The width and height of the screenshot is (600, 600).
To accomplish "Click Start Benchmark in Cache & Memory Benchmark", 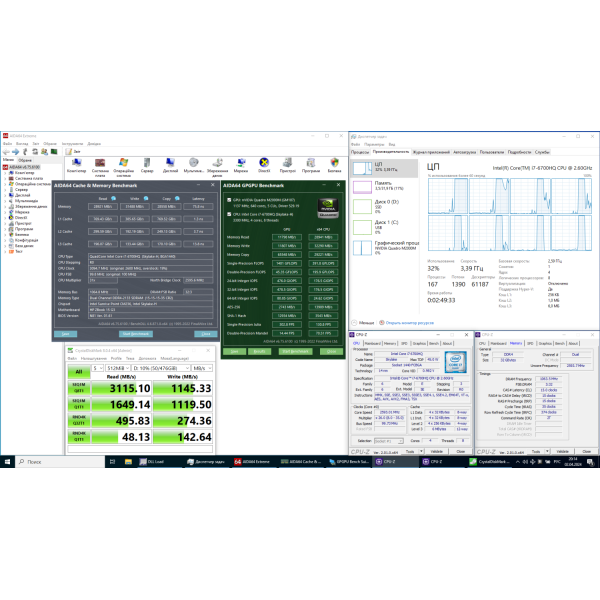I will point(136,334).
